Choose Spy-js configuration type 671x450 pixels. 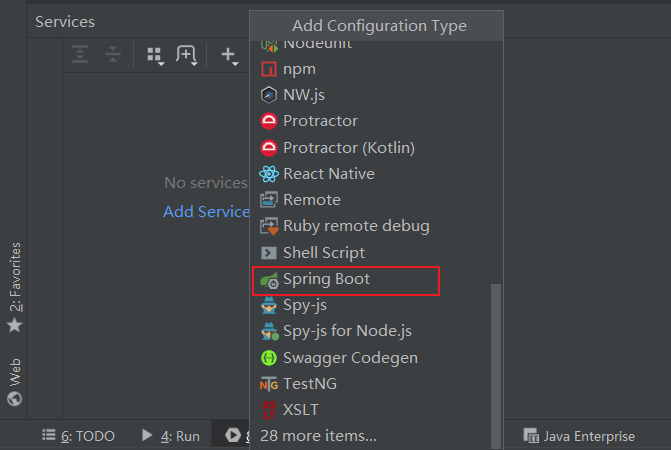(x=376, y=305)
